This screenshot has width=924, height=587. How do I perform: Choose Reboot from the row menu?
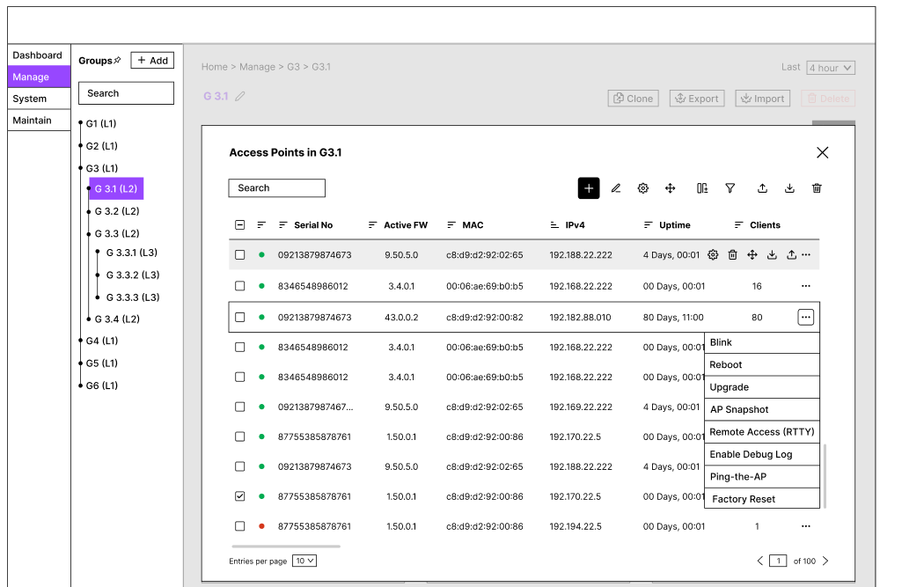pos(762,365)
